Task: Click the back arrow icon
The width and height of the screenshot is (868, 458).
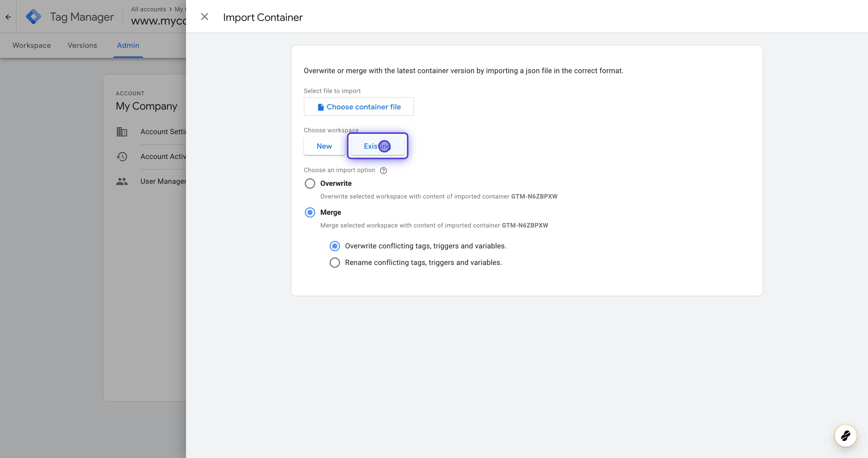Action: (8, 17)
